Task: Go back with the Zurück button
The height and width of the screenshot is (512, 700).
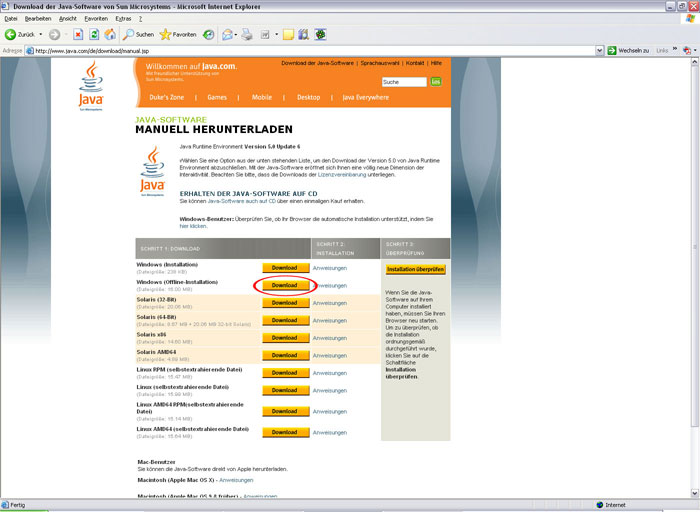Action: pos(20,34)
